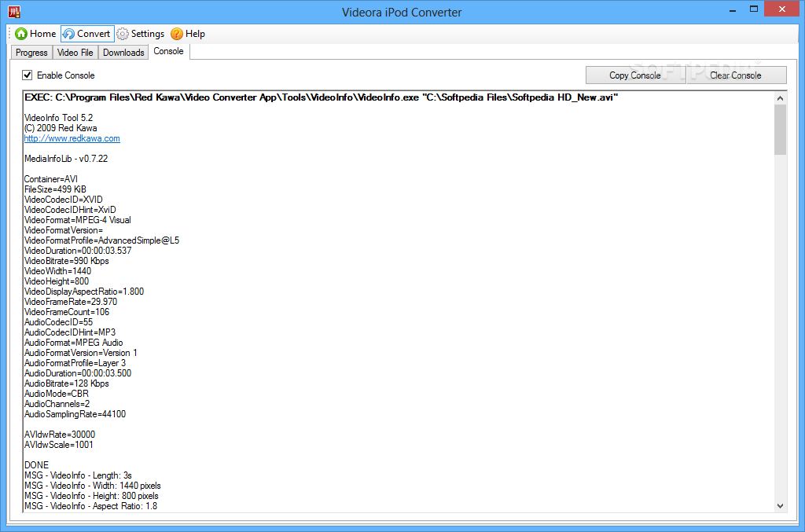Go to the Downloads tab
Screen dimensions: 805x532
pyautogui.click(x=123, y=53)
